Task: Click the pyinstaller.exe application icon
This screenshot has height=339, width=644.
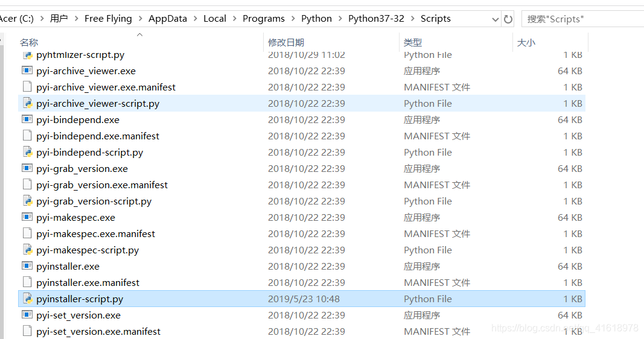Action: [x=27, y=266]
